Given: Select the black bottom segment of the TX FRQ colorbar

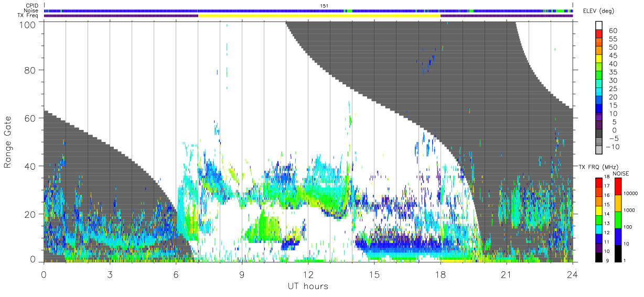Looking at the screenshot, I should pos(599,257).
